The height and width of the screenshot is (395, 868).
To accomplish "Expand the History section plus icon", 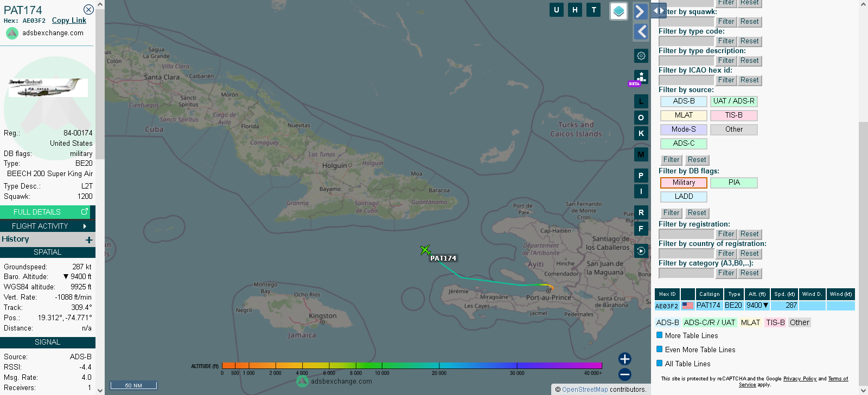I will pyautogui.click(x=89, y=239).
